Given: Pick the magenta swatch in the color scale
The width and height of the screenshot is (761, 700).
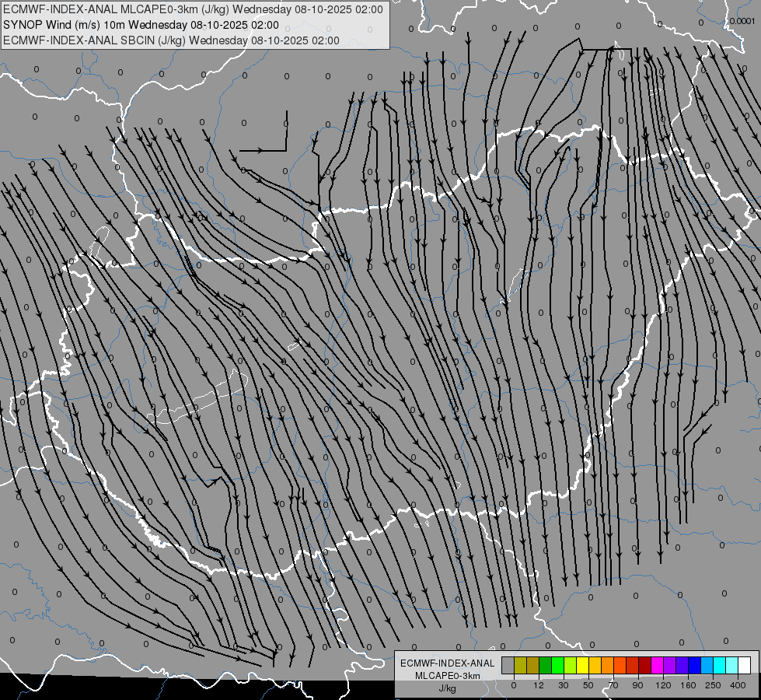Looking at the screenshot, I should pos(657,665).
